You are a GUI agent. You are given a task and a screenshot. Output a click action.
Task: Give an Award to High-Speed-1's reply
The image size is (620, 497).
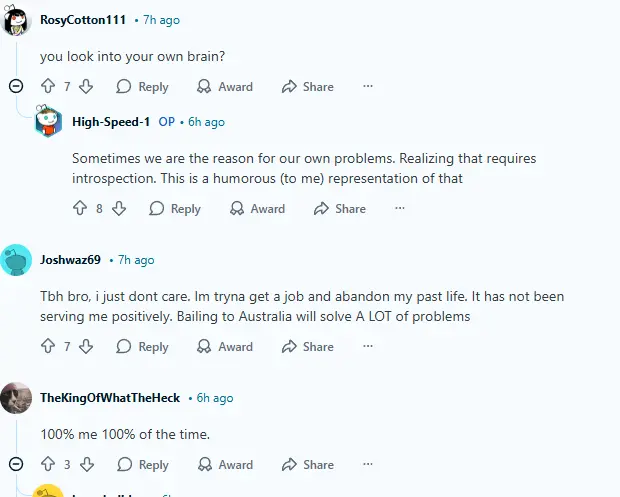257,209
